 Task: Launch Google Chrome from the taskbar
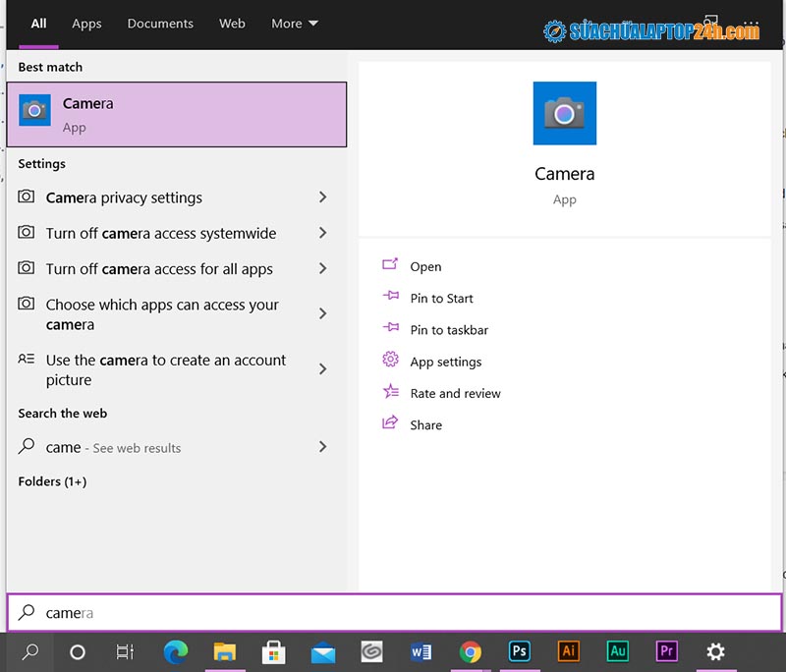tap(471, 652)
